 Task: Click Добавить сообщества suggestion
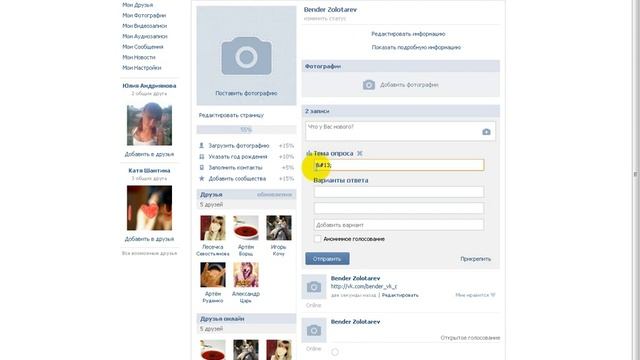click(x=237, y=179)
